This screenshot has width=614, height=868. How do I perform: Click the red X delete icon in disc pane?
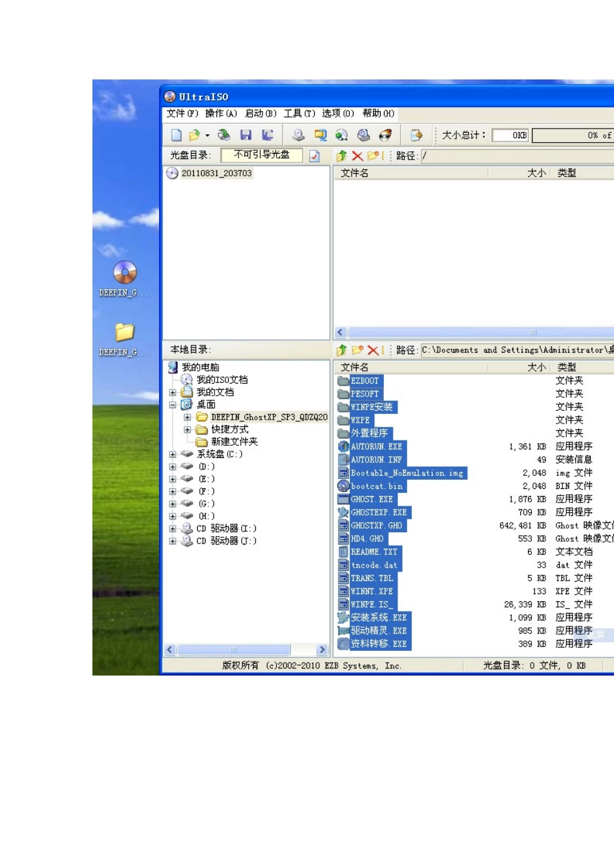tap(357, 156)
